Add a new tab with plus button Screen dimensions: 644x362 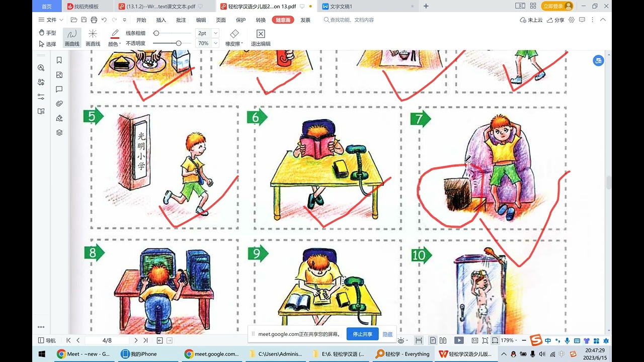click(426, 6)
